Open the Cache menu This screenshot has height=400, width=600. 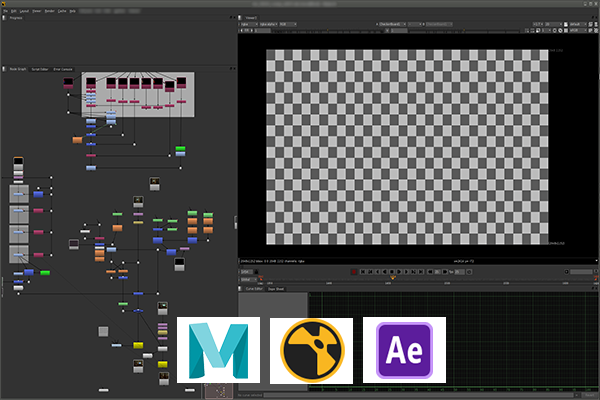tap(64, 11)
